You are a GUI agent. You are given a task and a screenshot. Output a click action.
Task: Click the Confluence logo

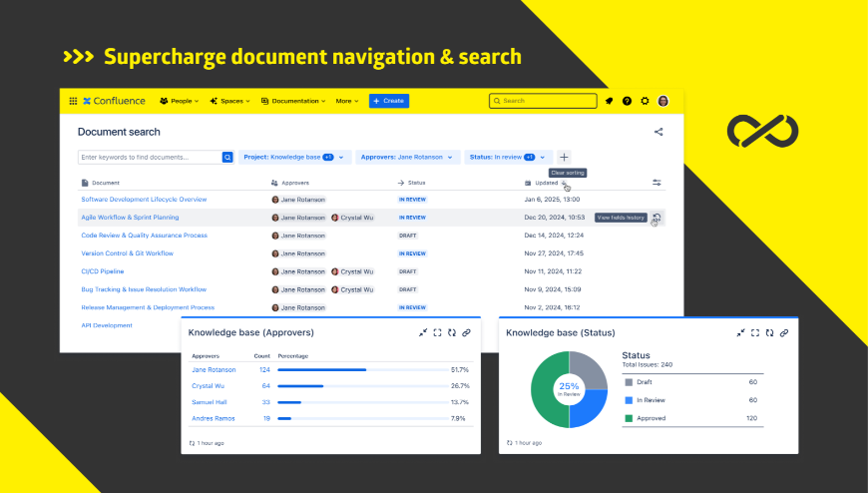point(114,101)
